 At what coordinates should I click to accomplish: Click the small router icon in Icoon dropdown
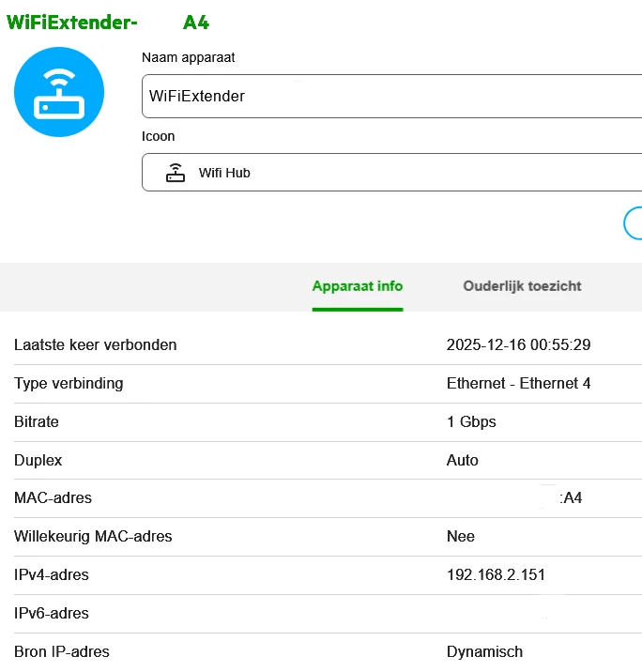pyautogui.click(x=176, y=173)
